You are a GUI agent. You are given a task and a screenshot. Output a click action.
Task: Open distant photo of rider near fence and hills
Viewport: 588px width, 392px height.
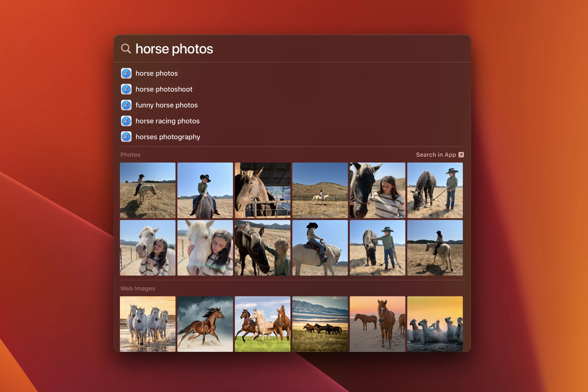pos(320,190)
